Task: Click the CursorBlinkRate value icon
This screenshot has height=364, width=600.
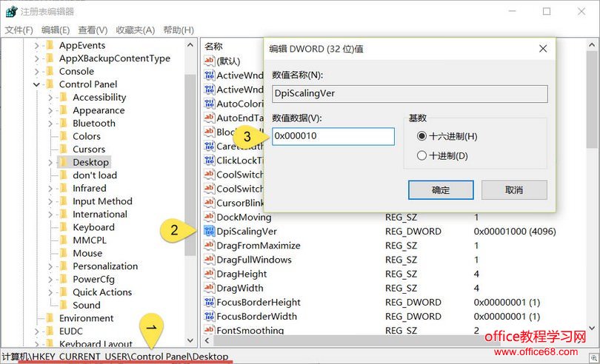Action: pyautogui.click(x=210, y=203)
